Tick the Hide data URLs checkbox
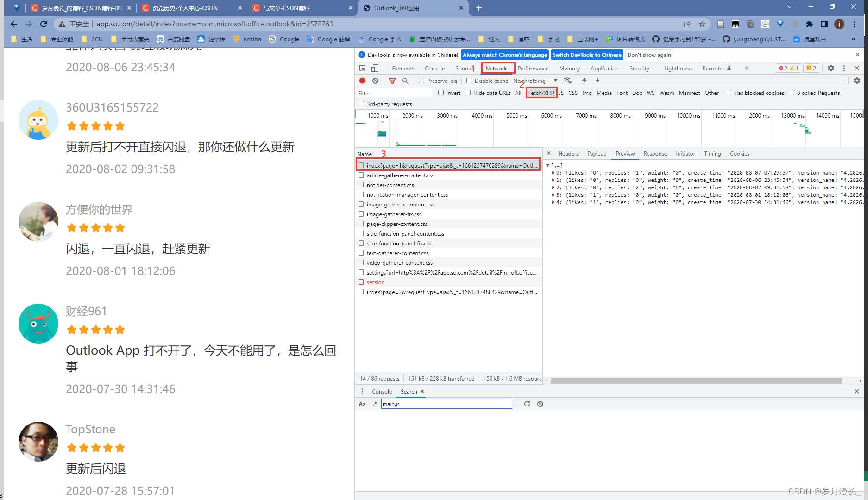868x500 pixels. 468,93
